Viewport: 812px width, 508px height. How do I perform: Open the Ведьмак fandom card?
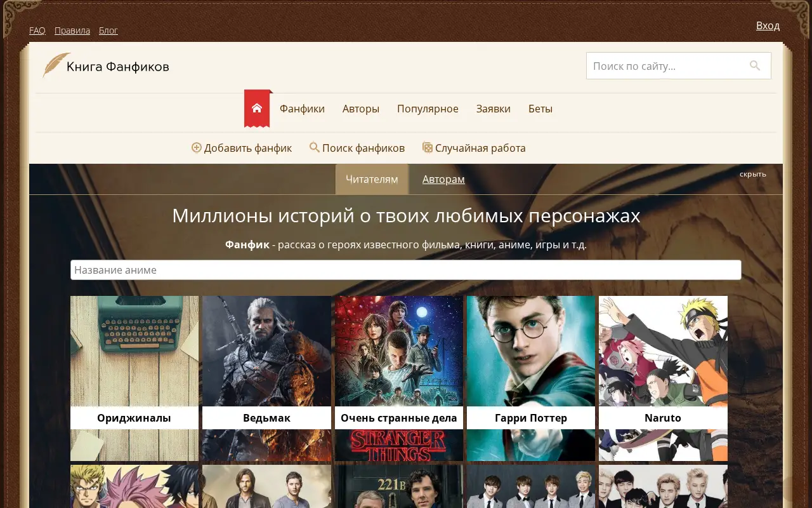click(266, 378)
